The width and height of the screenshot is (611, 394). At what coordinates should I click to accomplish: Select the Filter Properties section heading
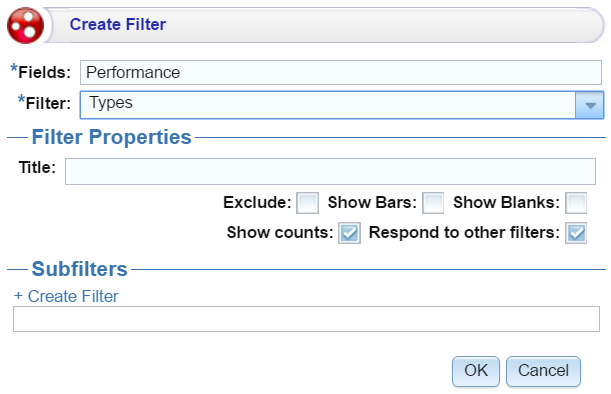point(111,137)
